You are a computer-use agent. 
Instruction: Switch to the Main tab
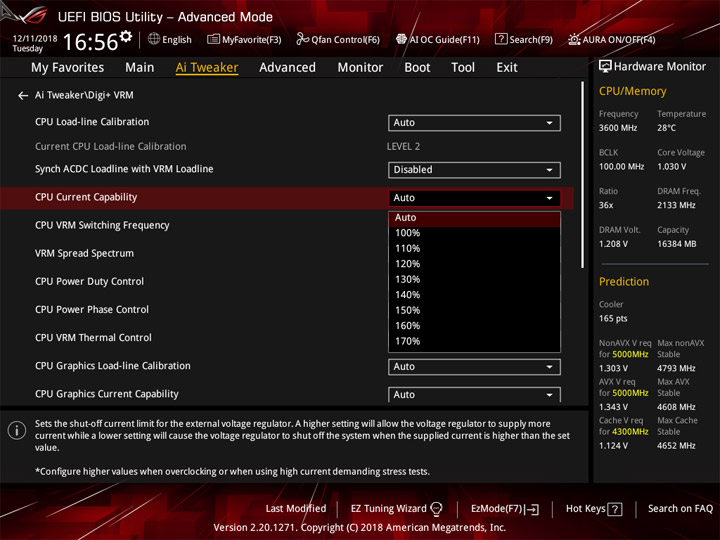point(140,68)
